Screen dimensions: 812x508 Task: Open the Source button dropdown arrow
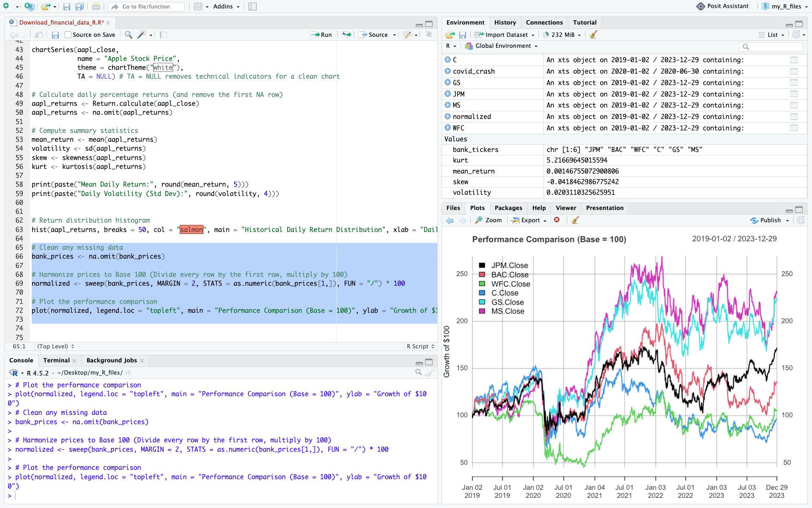(x=395, y=35)
